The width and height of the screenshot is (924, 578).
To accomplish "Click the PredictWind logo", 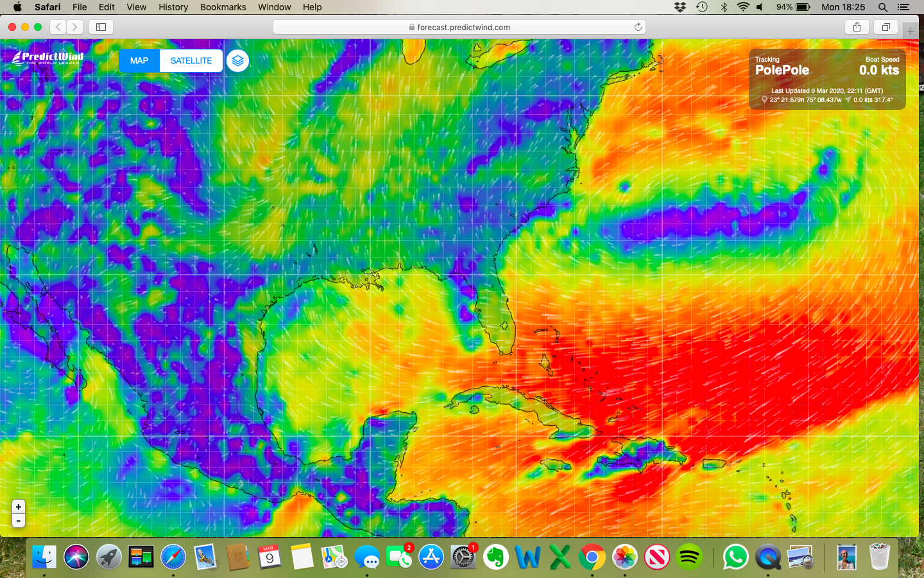I will [x=48, y=58].
